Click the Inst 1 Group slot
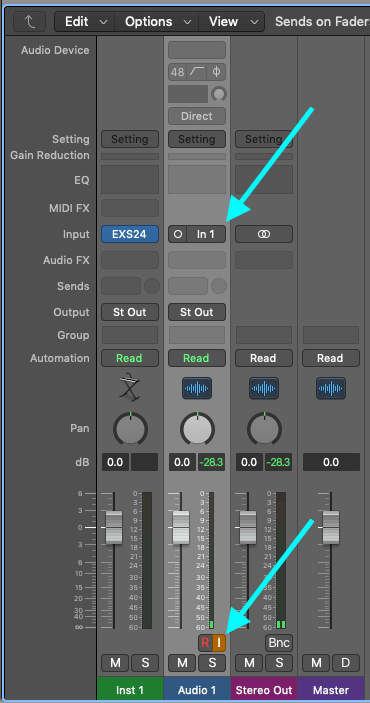Image resolution: width=370 pixels, height=703 pixels. [130, 335]
